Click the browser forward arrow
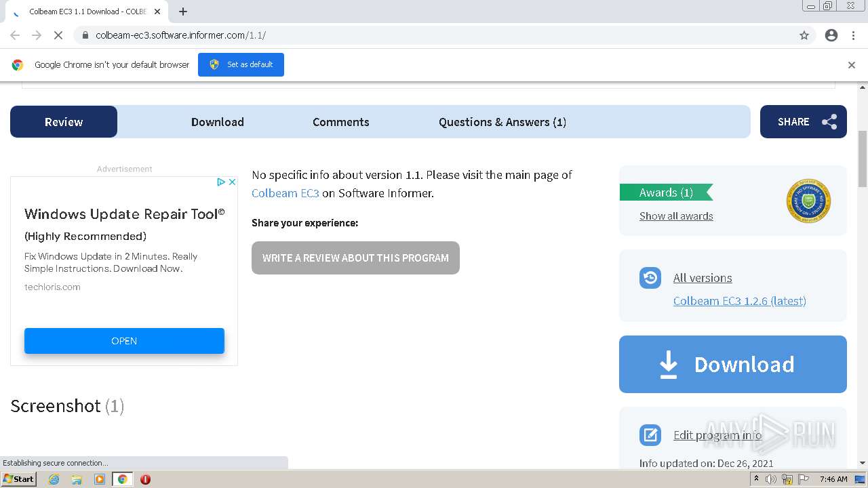 tap(37, 35)
